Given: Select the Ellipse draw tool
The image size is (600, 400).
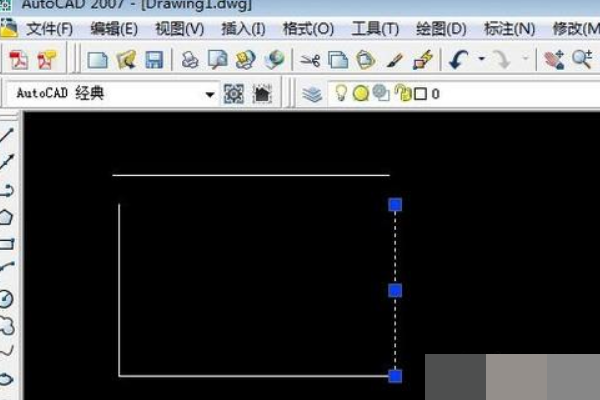Looking at the screenshot, I should pyautogui.click(x=7, y=379).
